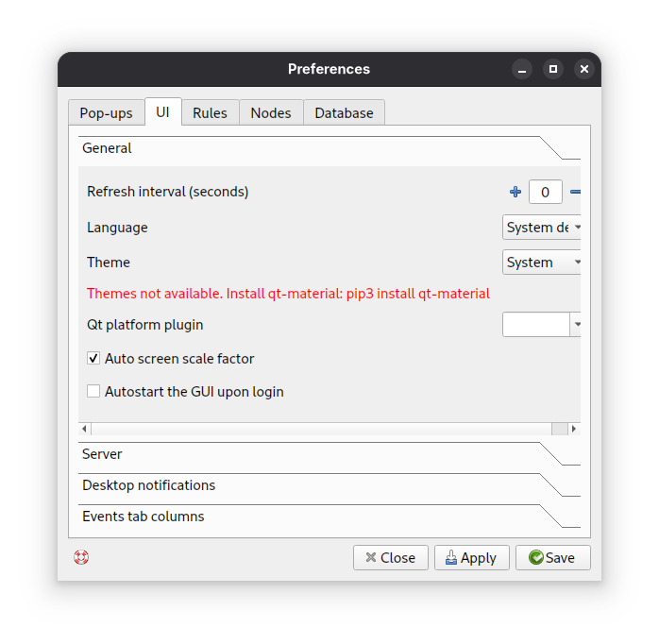659x644 pixels.
Task: Select the UI tab
Action: (x=163, y=111)
